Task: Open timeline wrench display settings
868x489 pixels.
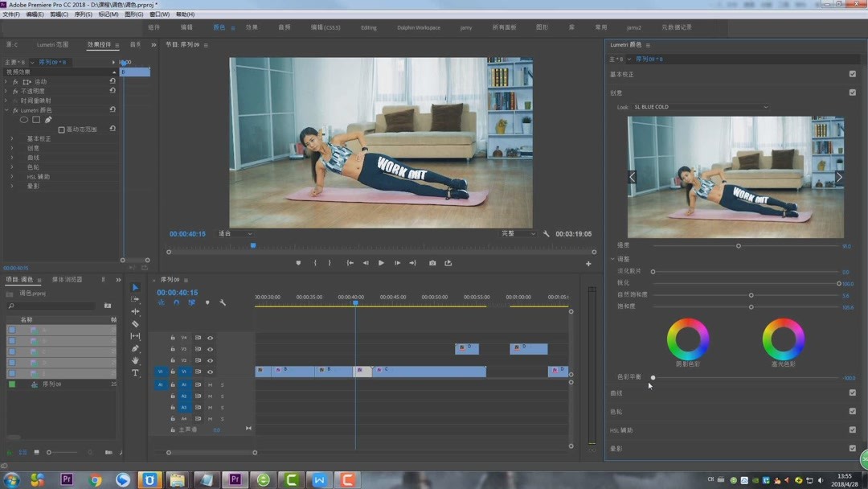Action: [223, 303]
